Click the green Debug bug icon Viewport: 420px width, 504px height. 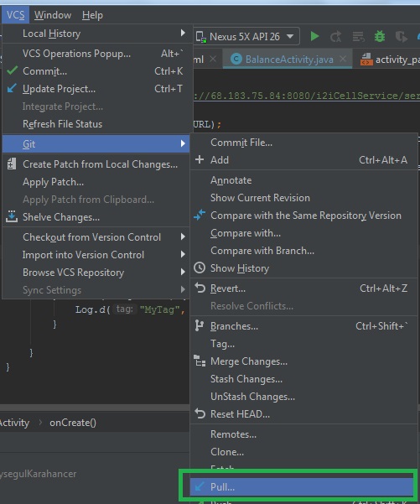(x=380, y=36)
